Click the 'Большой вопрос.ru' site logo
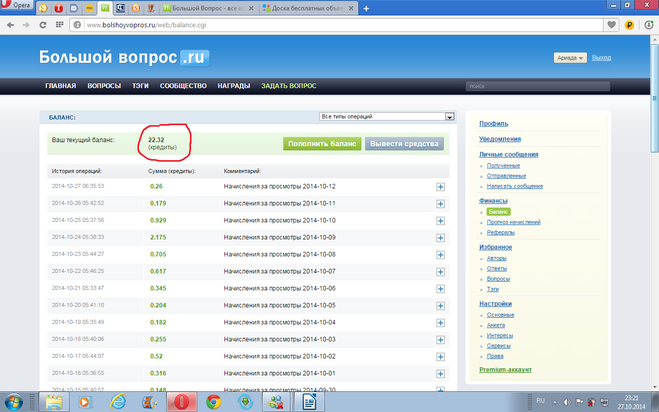The height and width of the screenshot is (412, 659). pos(124,58)
